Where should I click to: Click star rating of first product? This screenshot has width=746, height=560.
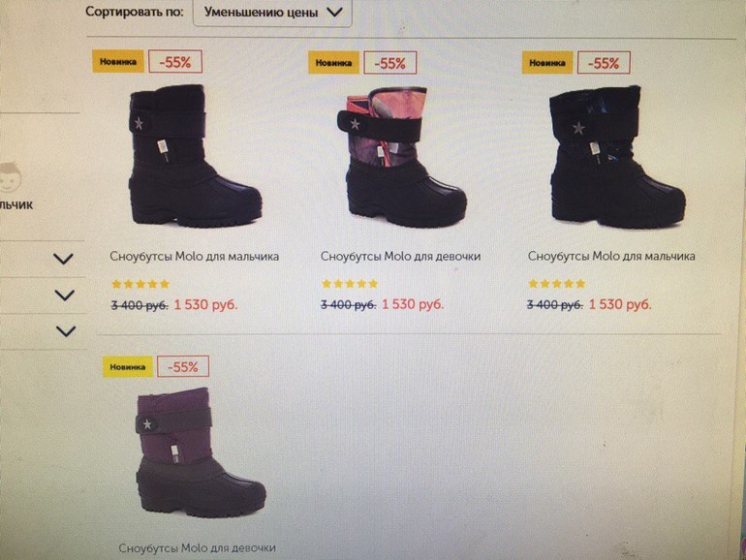[140, 284]
